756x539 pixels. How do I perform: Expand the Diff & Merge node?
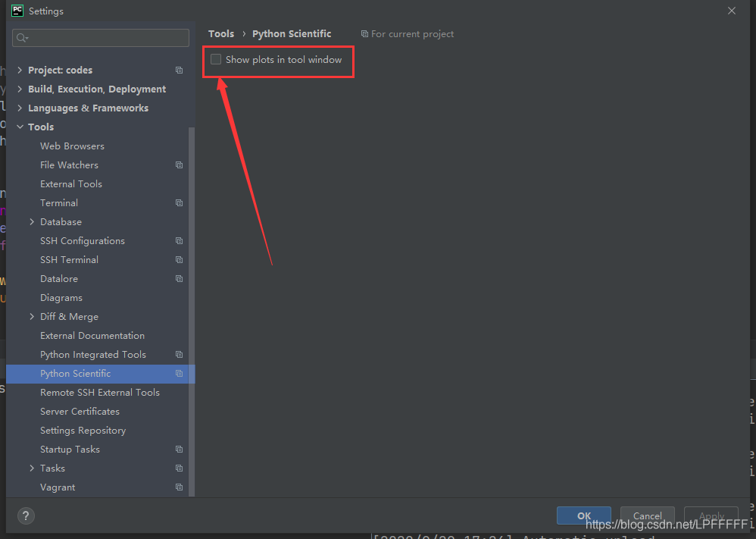[32, 317]
